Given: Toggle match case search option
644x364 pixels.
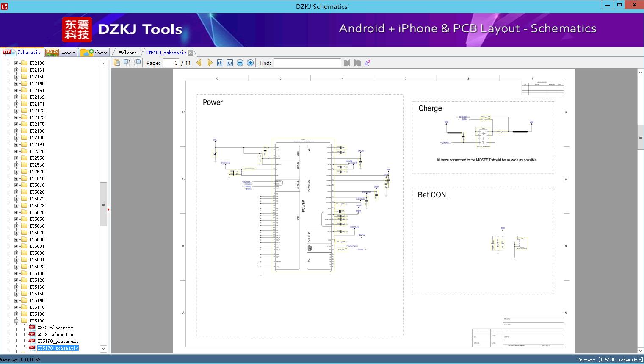Looking at the screenshot, I should click(x=368, y=63).
